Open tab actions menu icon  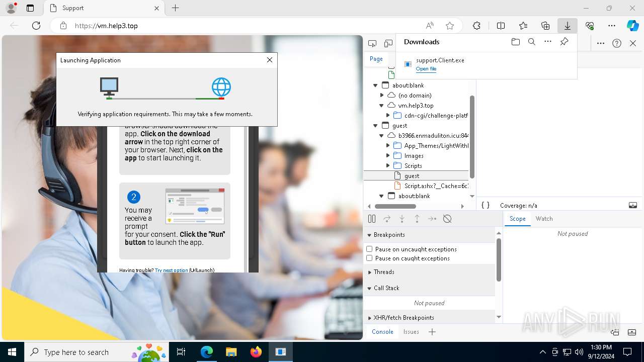[30, 8]
